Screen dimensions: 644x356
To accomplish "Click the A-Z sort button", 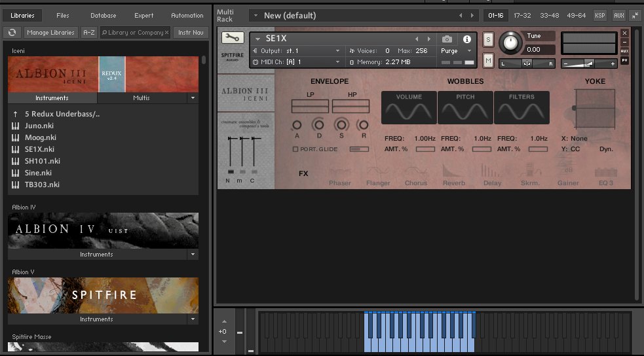I will click(x=89, y=33).
